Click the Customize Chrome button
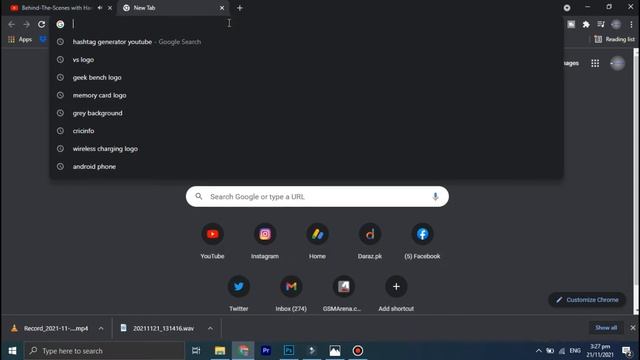This screenshot has width=640, height=360. click(587, 300)
